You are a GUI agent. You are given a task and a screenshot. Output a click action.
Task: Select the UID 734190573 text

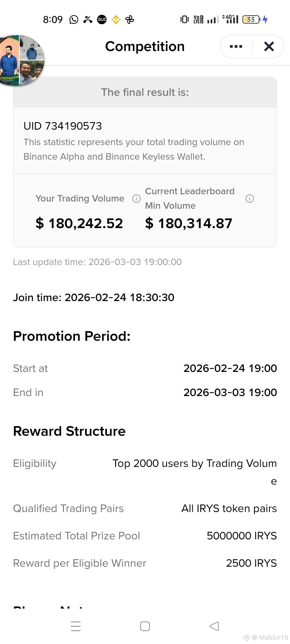click(63, 126)
